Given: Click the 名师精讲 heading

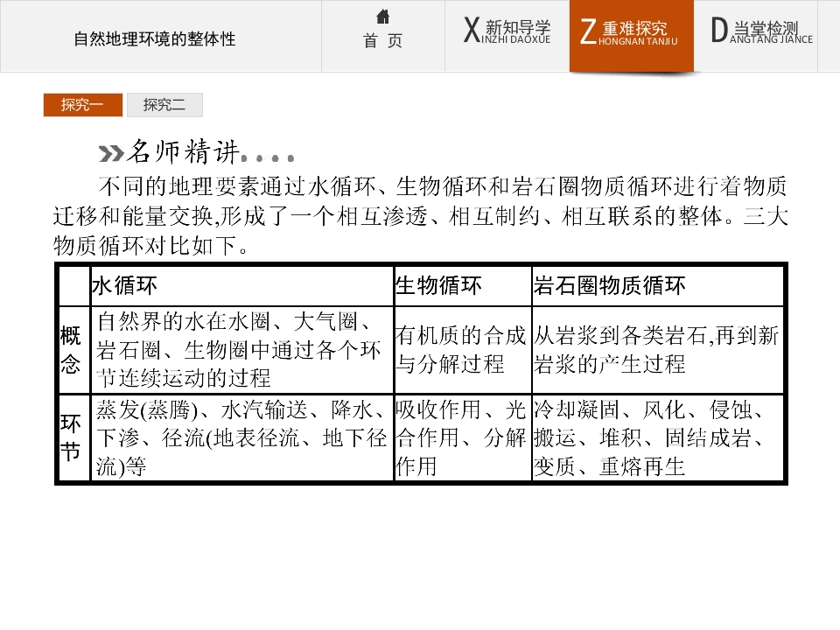Looking at the screenshot, I should (x=183, y=151).
